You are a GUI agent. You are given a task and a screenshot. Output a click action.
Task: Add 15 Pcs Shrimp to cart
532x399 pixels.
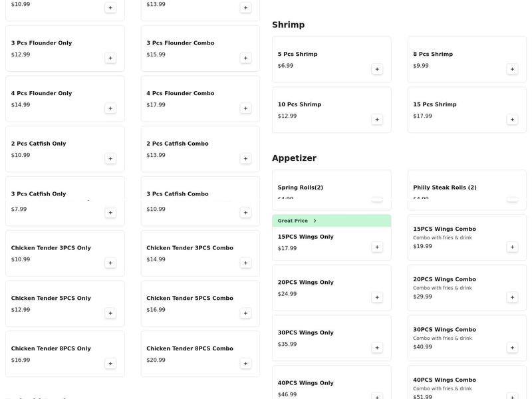(512, 120)
